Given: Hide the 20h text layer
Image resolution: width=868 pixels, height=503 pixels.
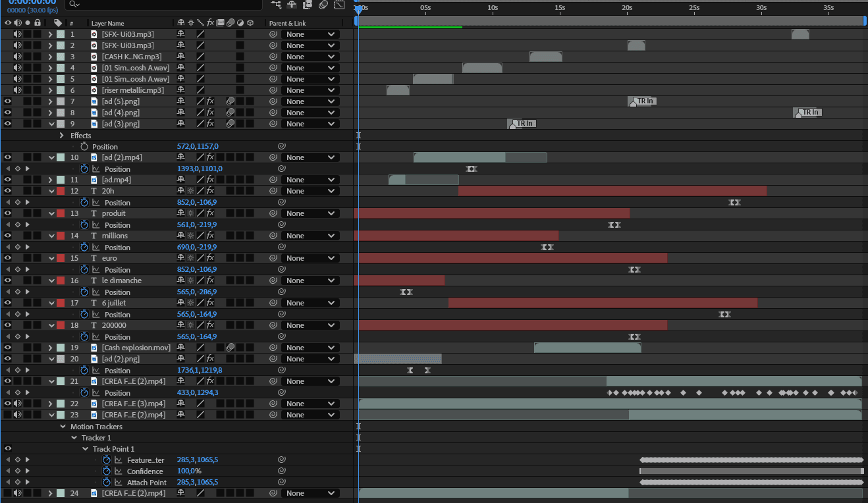Looking at the screenshot, I should pos(8,191).
